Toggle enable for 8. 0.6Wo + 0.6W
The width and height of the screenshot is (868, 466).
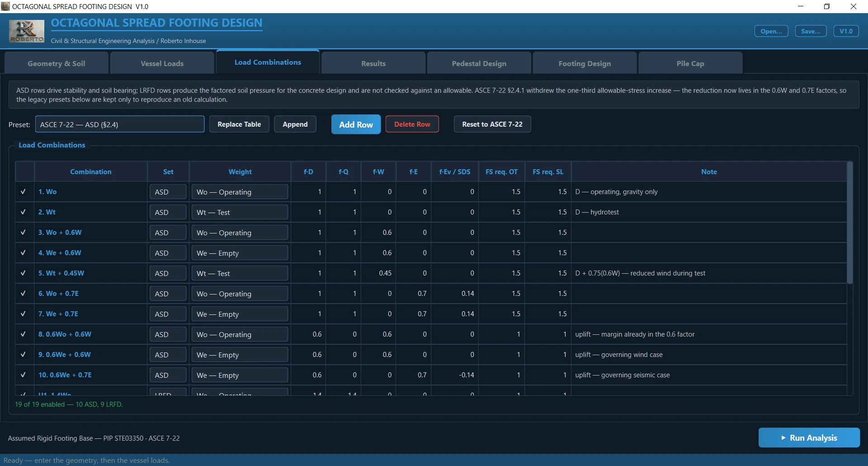23,334
